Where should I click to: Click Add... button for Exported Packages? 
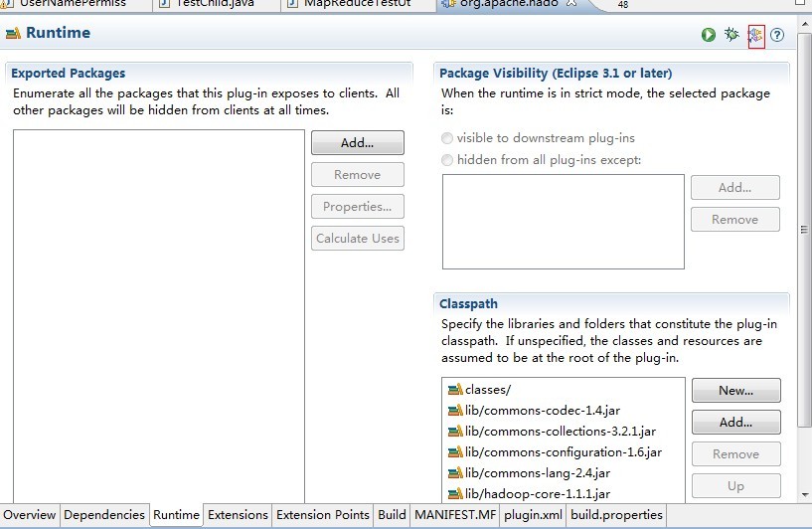357,143
